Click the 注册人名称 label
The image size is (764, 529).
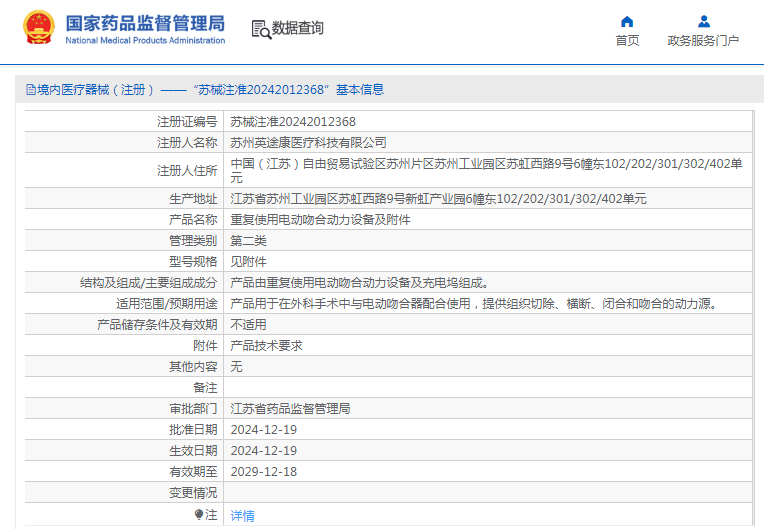[187, 142]
